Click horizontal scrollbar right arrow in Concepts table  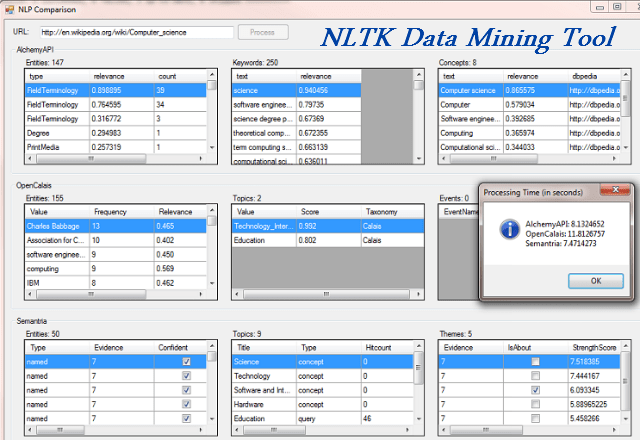(x=614, y=158)
